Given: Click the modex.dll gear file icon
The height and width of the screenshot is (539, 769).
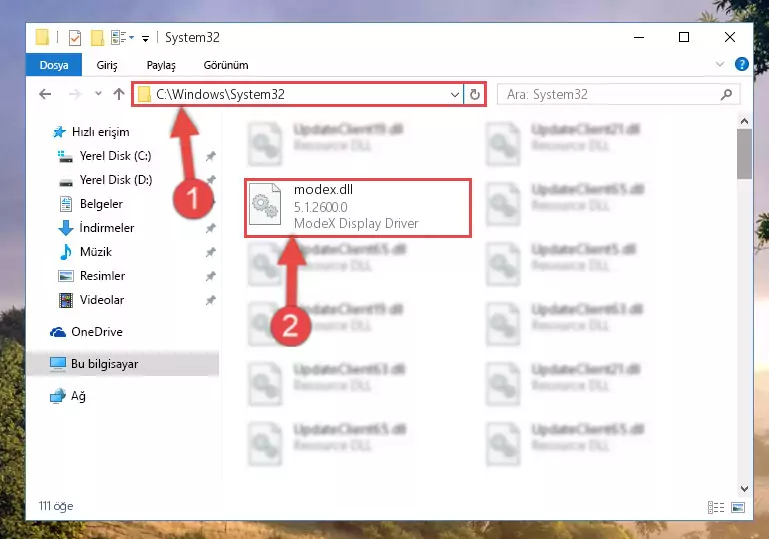Looking at the screenshot, I should coord(265,205).
